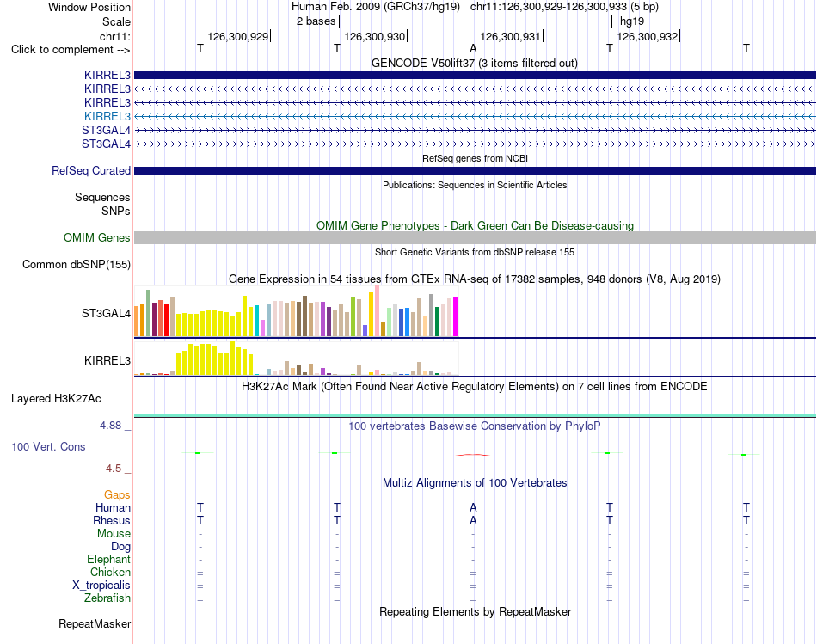The image size is (817, 644).
Task: Click the Scale label
Action: [116, 21]
